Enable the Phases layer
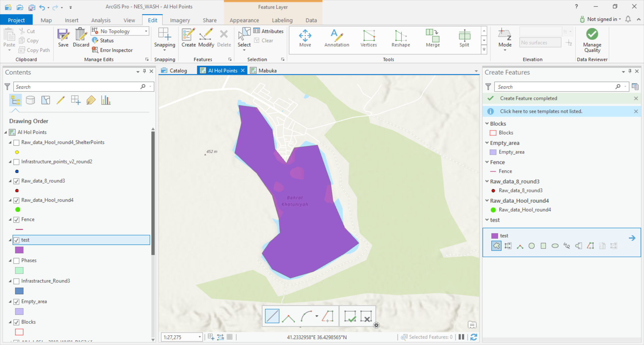This screenshot has width=644, height=345. coord(16,261)
